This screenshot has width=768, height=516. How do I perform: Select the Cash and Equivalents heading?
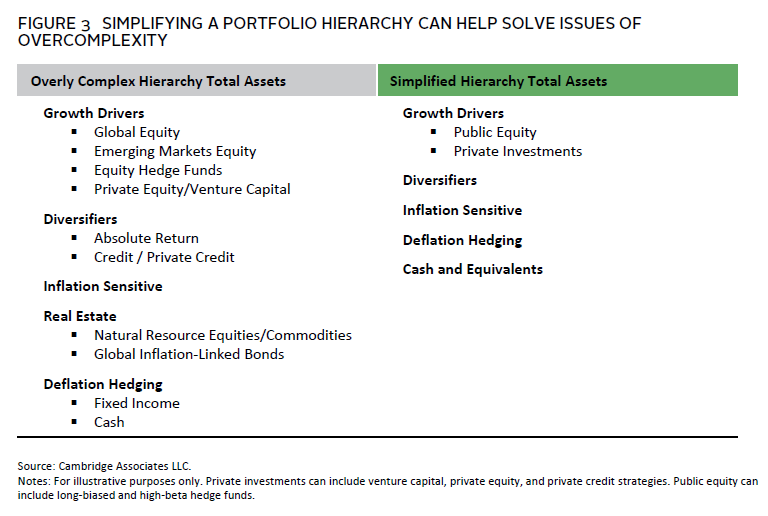472,269
